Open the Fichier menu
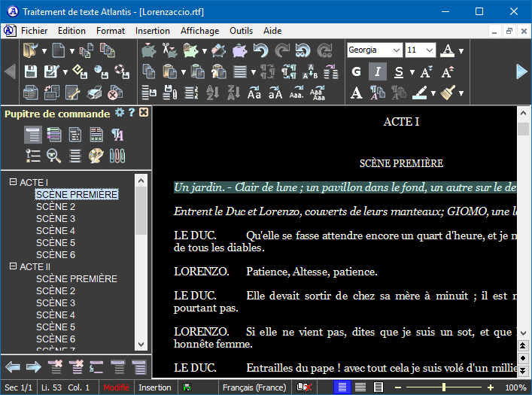The height and width of the screenshot is (395, 532). 34,31
